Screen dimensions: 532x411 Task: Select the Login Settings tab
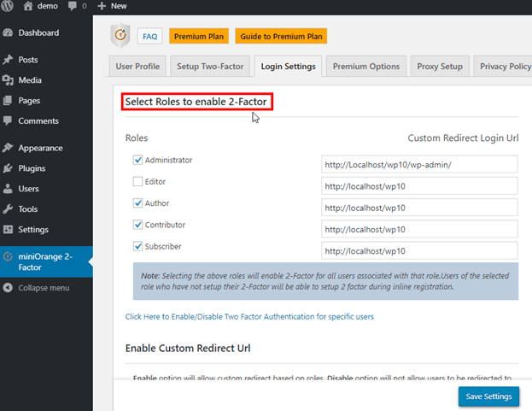coord(288,66)
